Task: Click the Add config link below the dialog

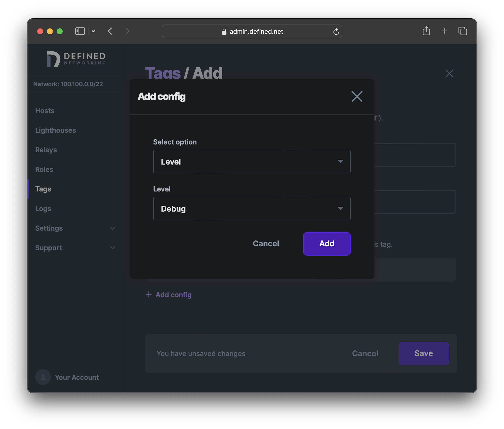Action: tap(169, 295)
